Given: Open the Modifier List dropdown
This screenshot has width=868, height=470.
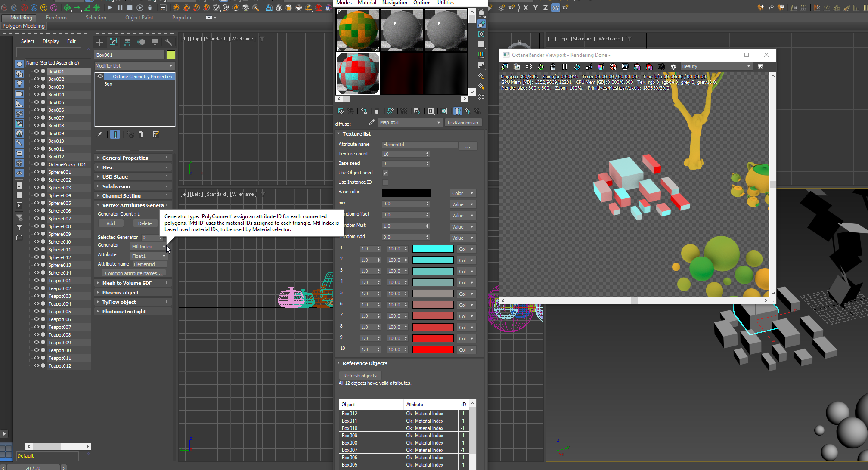Looking at the screenshot, I should (x=134, y=66).
